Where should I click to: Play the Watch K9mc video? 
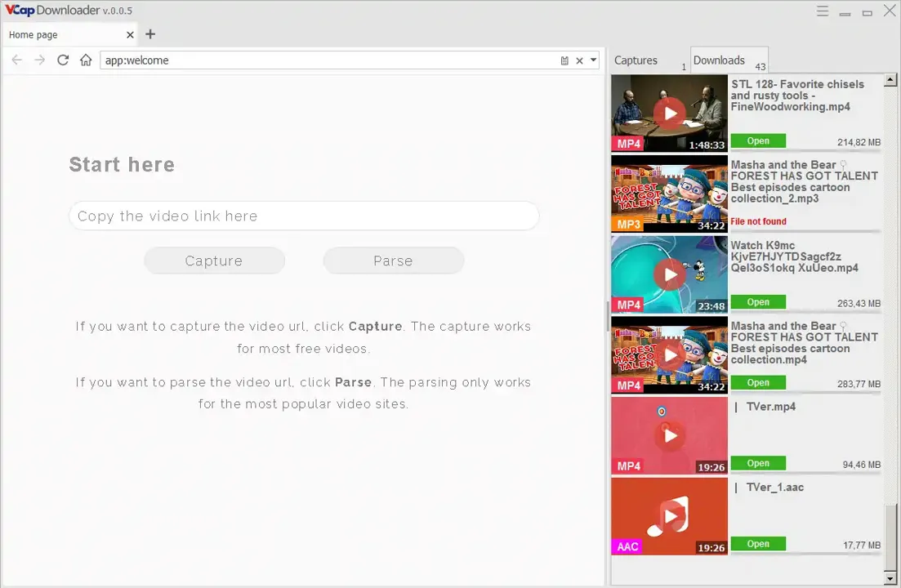(x=670, y=274)
